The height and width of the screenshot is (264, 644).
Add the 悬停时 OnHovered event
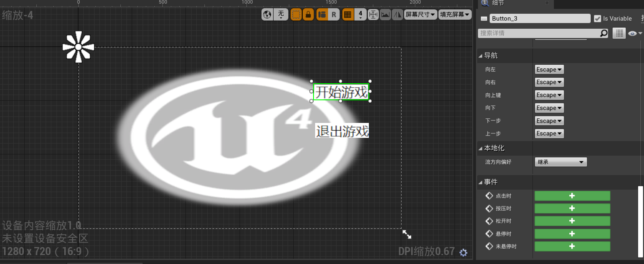click(572, 234)
